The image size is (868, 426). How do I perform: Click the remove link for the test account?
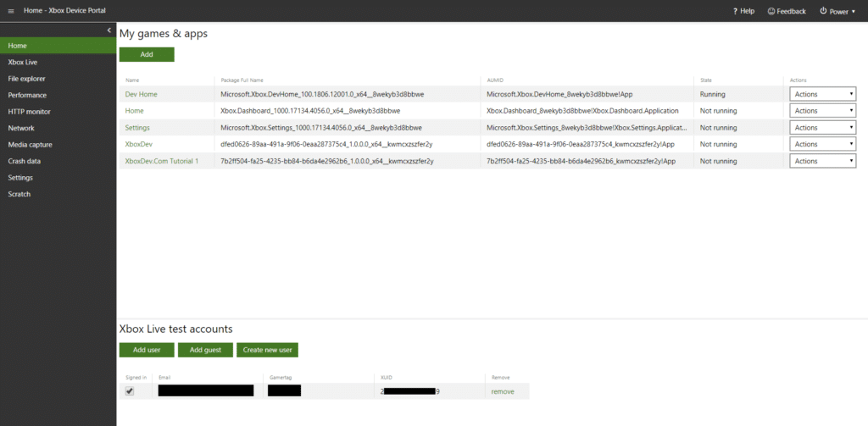click(x=503, y=391)
